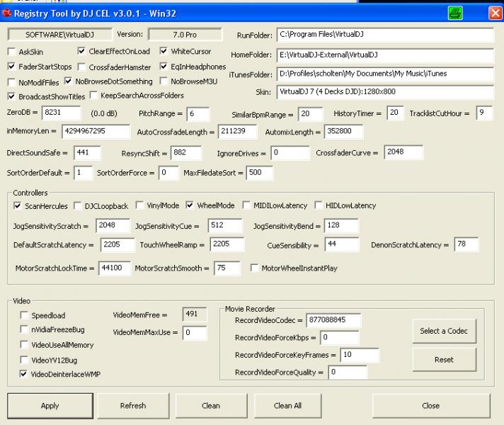Viewport: 504px width, 425px height.
Task: Toggle BroadcastShowTitles checkbox
Action: pyautogui.click(x=11, y=96)
